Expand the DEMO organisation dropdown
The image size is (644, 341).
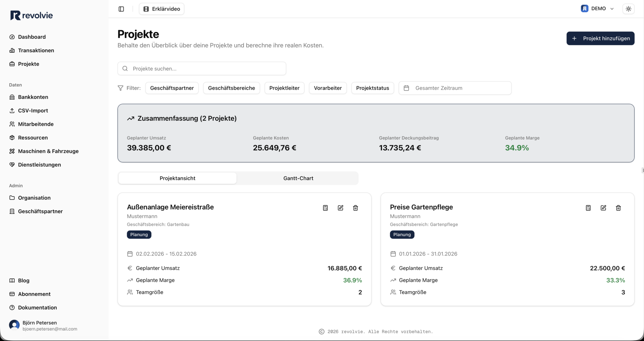[x=597, y=9]
